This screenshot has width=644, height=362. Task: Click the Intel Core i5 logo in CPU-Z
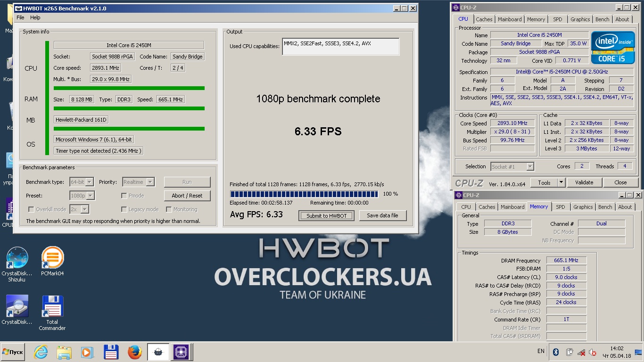pyautogui.click(x=613, y=47)
